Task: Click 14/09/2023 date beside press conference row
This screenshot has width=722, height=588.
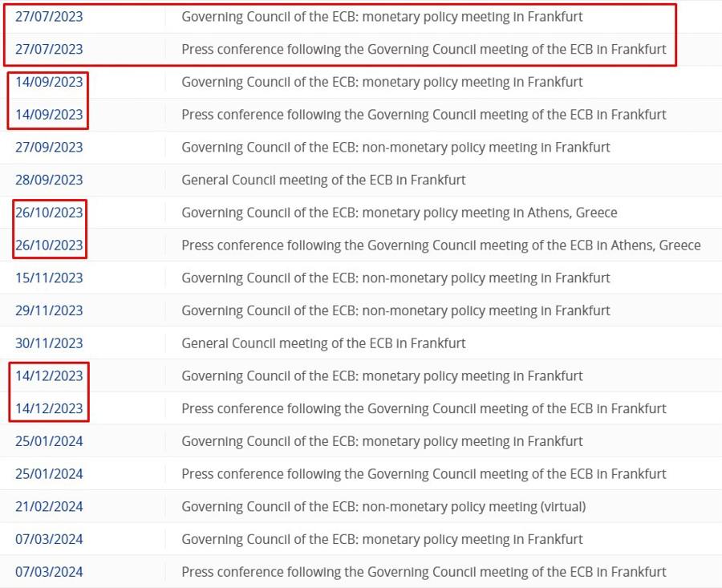Action: 49,115
